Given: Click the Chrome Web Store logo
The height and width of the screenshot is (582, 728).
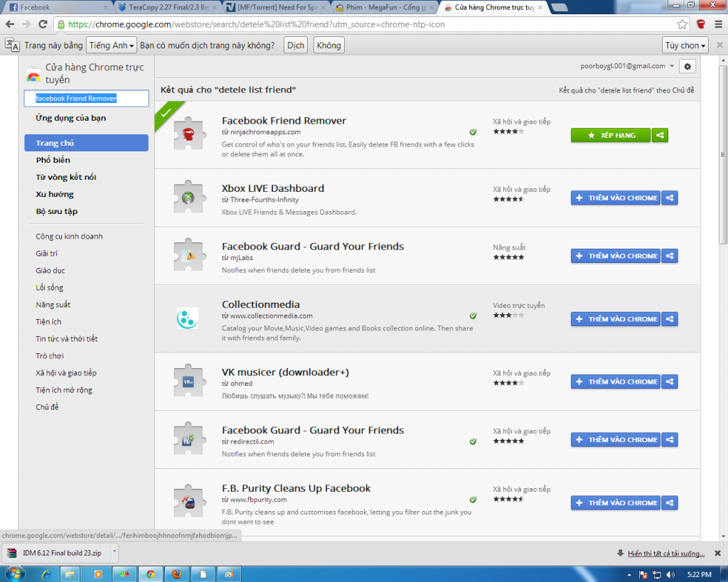Looking at the screenshot, I should [x=33, y=74].
